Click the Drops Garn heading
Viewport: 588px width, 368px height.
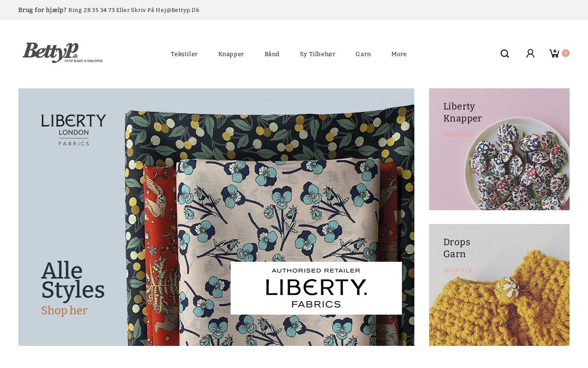457,248
